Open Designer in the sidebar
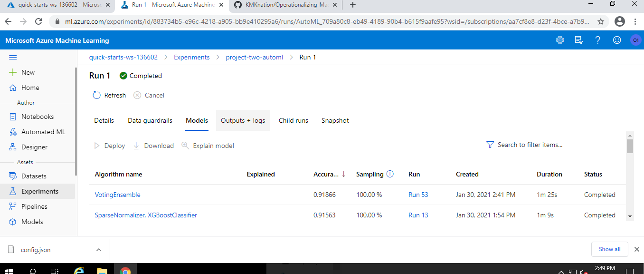 point(34,147)
